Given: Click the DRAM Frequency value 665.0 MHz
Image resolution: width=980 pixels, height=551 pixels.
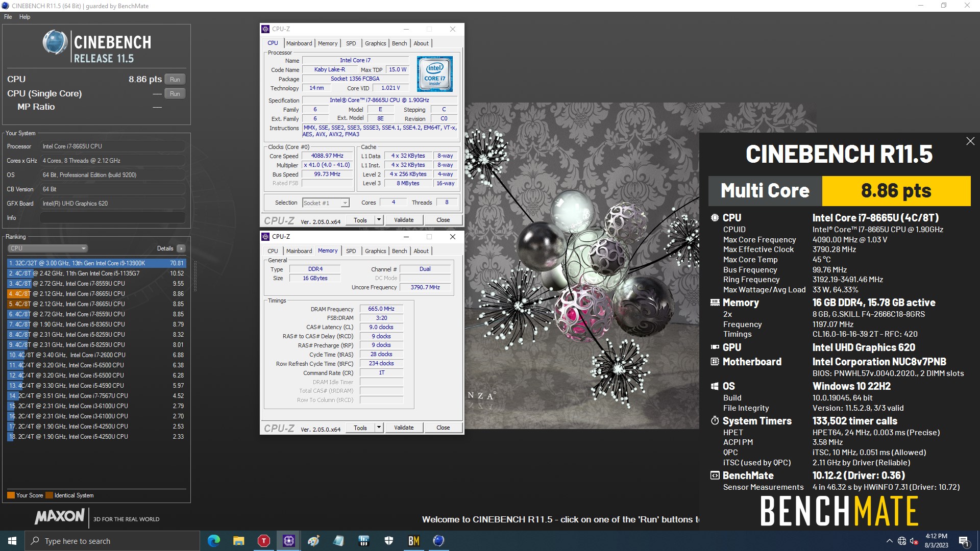Looking at the screenshot, I should [381, 309].
